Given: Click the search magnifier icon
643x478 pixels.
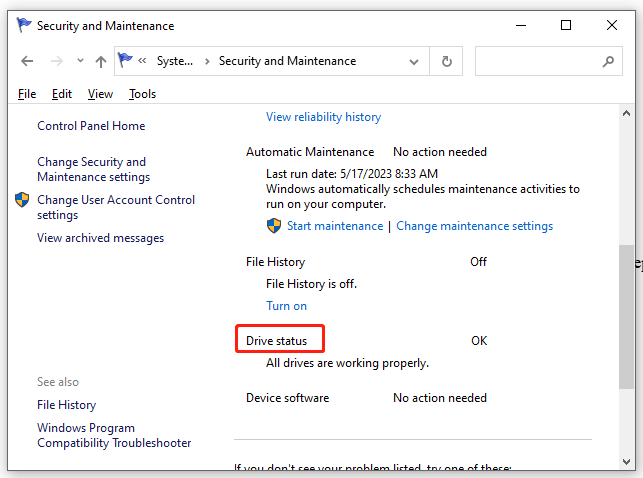Looking at the screenshot, I should 609,61.
